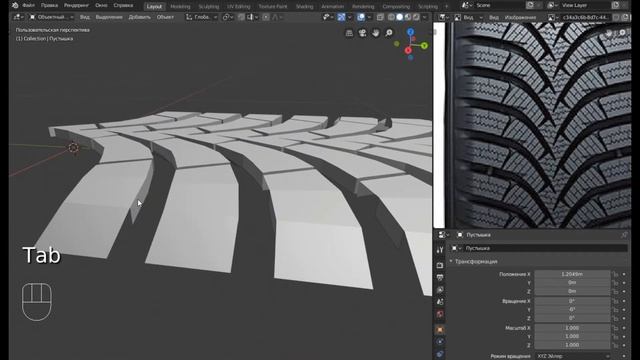The image size is (640, 360).
Task: Open the Рендеринг menu
Action: (x=76, y=6)
